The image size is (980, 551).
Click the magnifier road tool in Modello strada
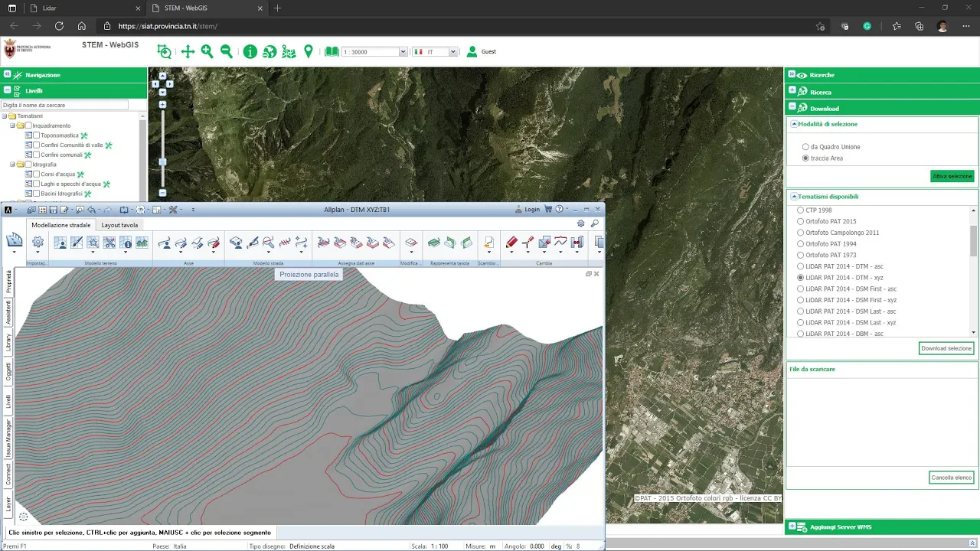(x=269, y=243)
